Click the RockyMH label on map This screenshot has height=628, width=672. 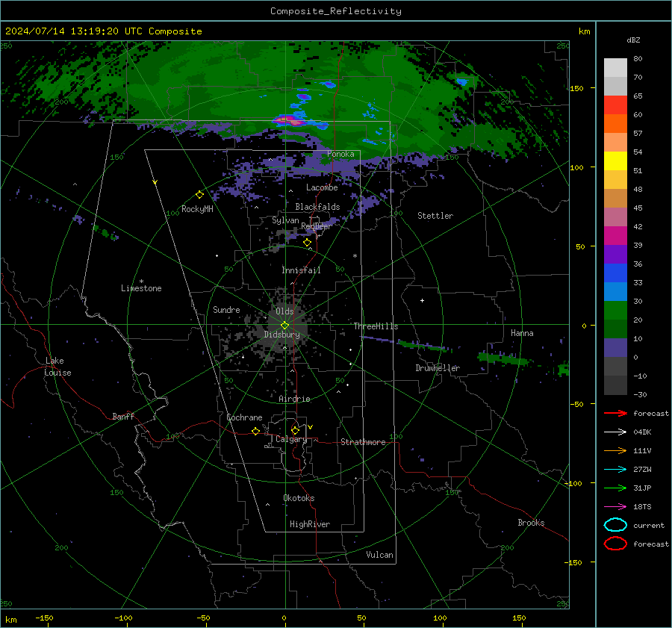pos(197,209)
